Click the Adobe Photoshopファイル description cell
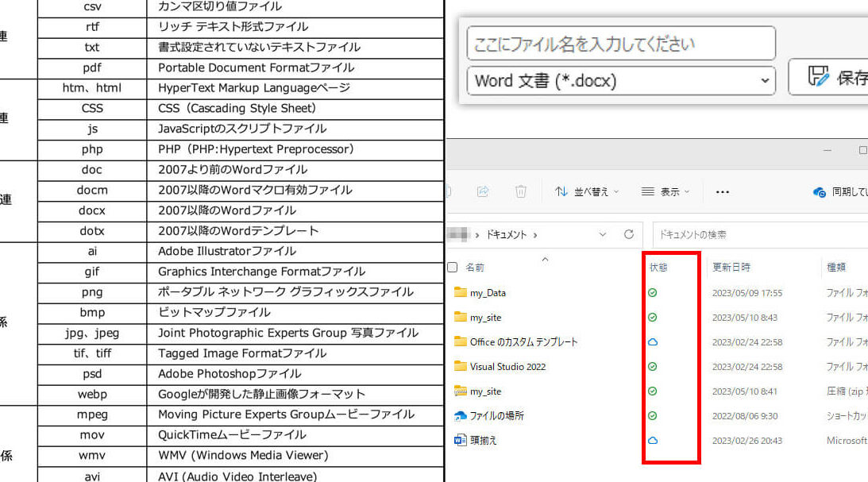 (x=295, y=373)
